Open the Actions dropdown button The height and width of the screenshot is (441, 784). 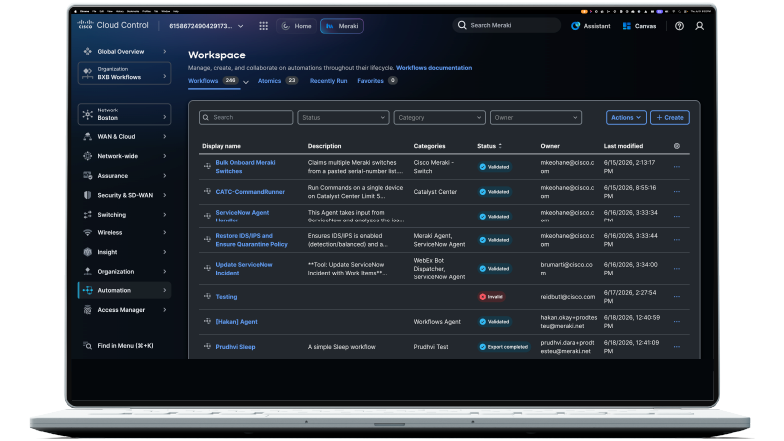[x=626, y=118]
